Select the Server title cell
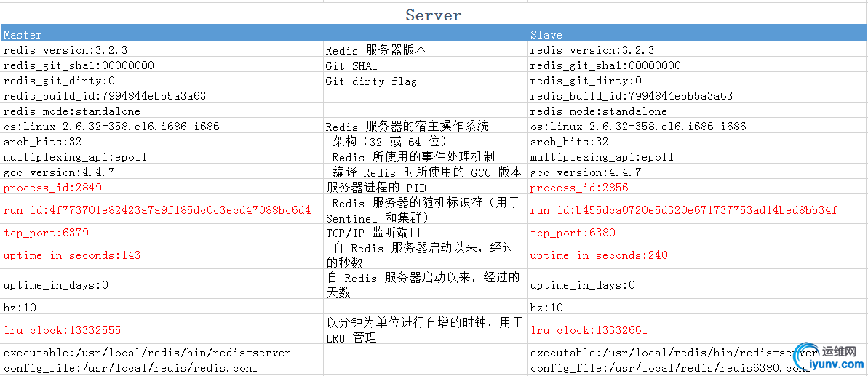The width and height of the screenshot is (868, 376). tap(434, 15)
